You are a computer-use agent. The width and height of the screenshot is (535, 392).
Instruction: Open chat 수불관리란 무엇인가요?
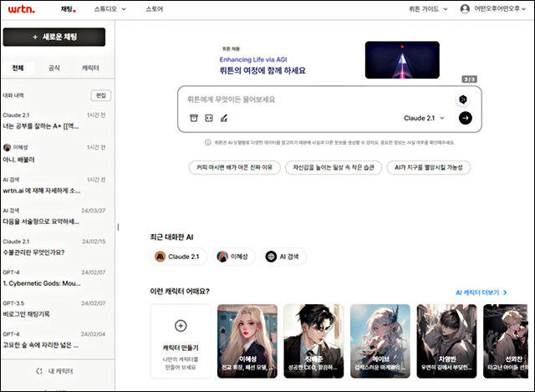pos(54,247)
